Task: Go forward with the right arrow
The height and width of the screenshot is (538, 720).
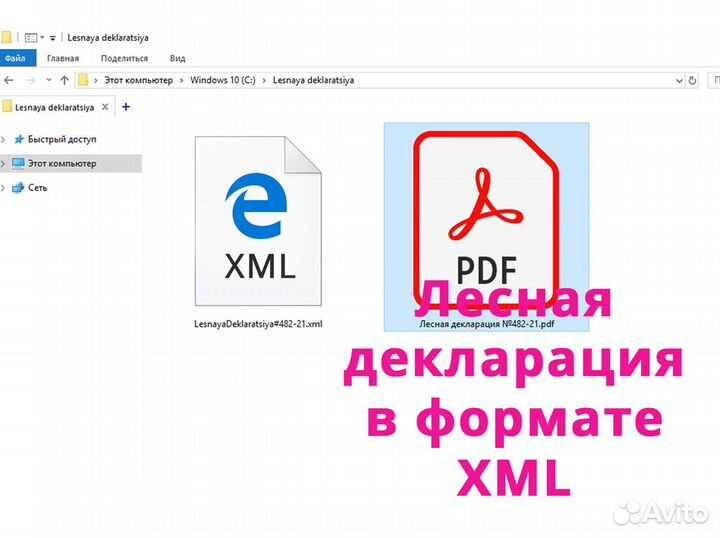Action: coord(31,80)
